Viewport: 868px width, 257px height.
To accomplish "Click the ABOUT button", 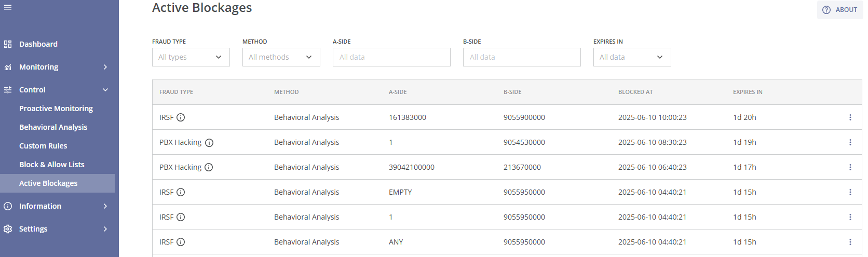I will [840, 10].
